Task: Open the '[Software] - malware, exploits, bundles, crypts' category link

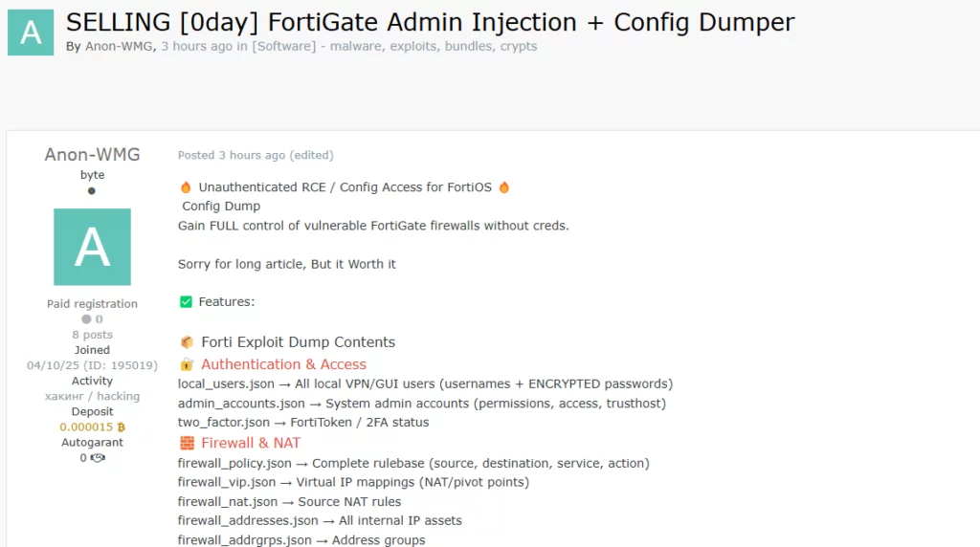Action: click(x=394, y=46)
